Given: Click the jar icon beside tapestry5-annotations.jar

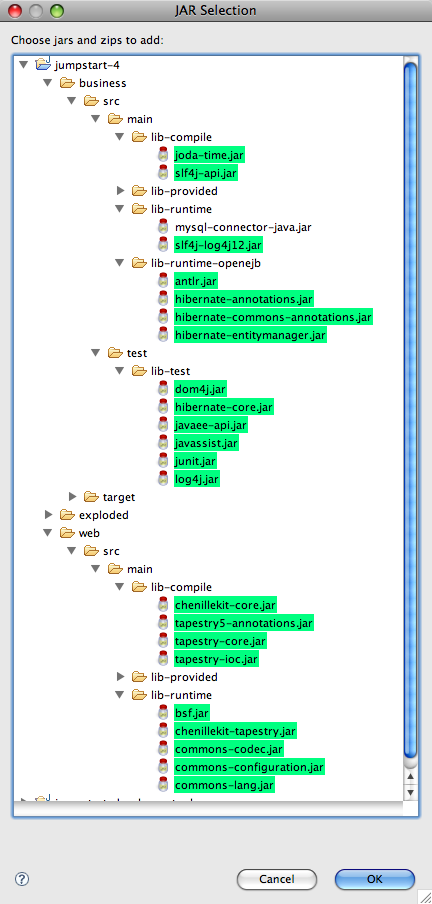Looking at the screenshot, I should [163, 623].
